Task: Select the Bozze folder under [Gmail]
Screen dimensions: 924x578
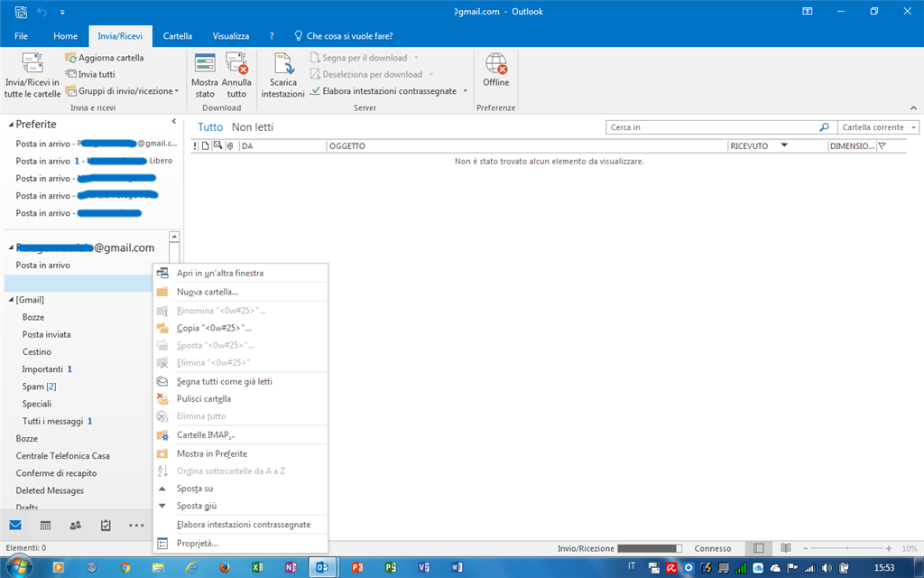Action: coord(33,317)
